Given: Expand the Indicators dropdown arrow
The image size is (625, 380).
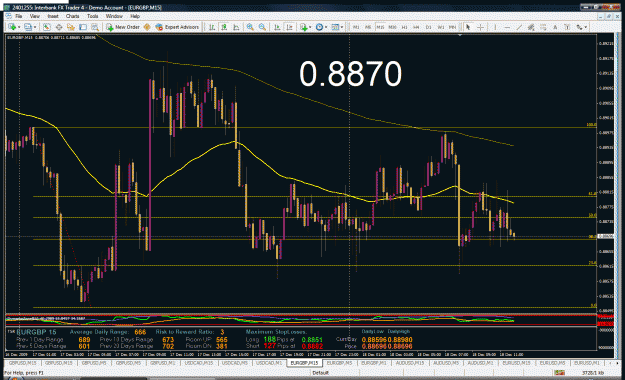Looking at the screenshot, I should [x=310, y=27].
